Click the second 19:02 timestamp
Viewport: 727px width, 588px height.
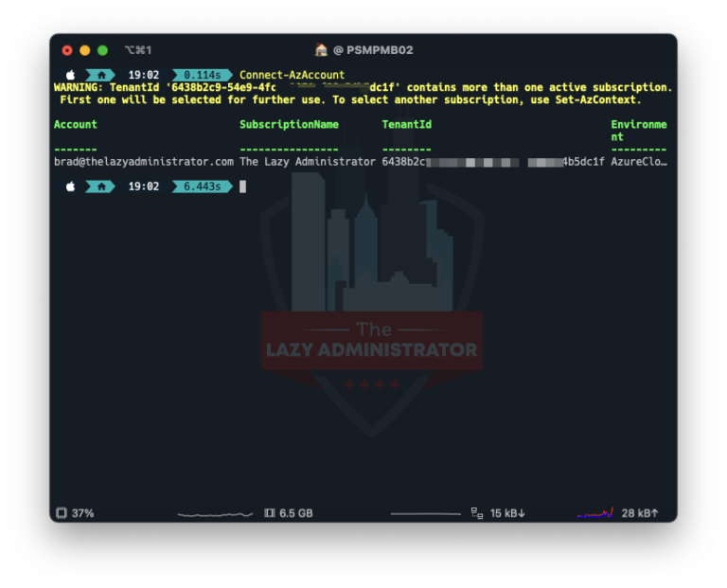point(144,187)
